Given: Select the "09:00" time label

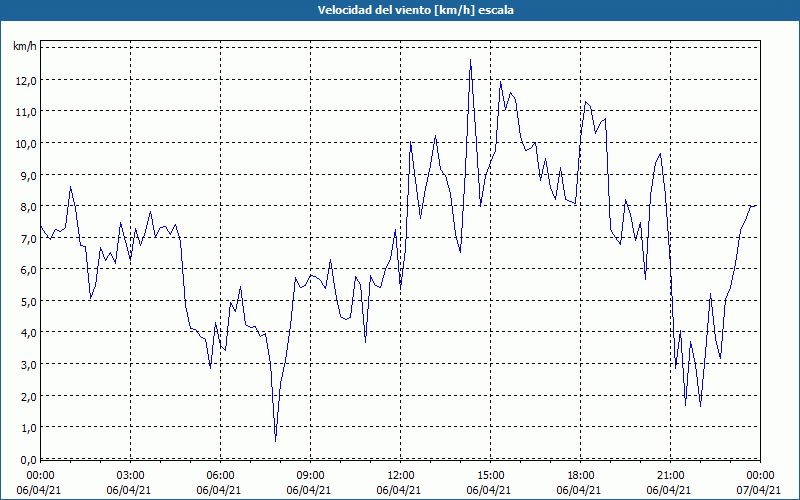Looking at the screenshot, I should (x=311, y=476).
